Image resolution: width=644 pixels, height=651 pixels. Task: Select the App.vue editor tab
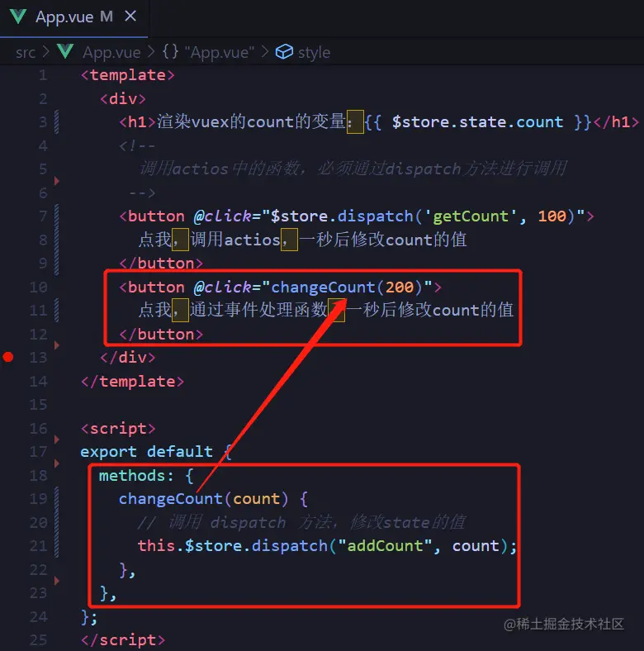73,17
